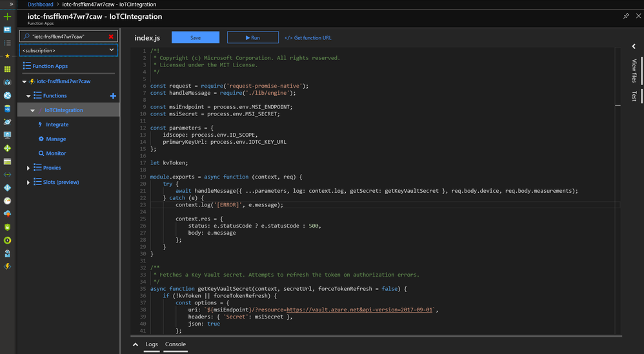Click the blue plus next to Functions
This screenshot has height=354, width=644.
coord(114,96)
